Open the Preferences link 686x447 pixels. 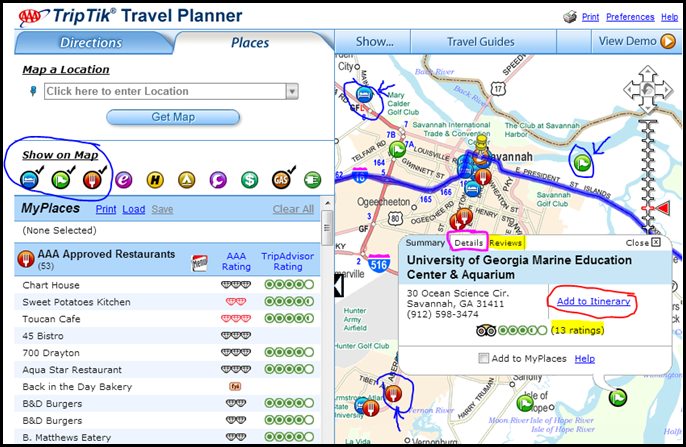[630, 17]
